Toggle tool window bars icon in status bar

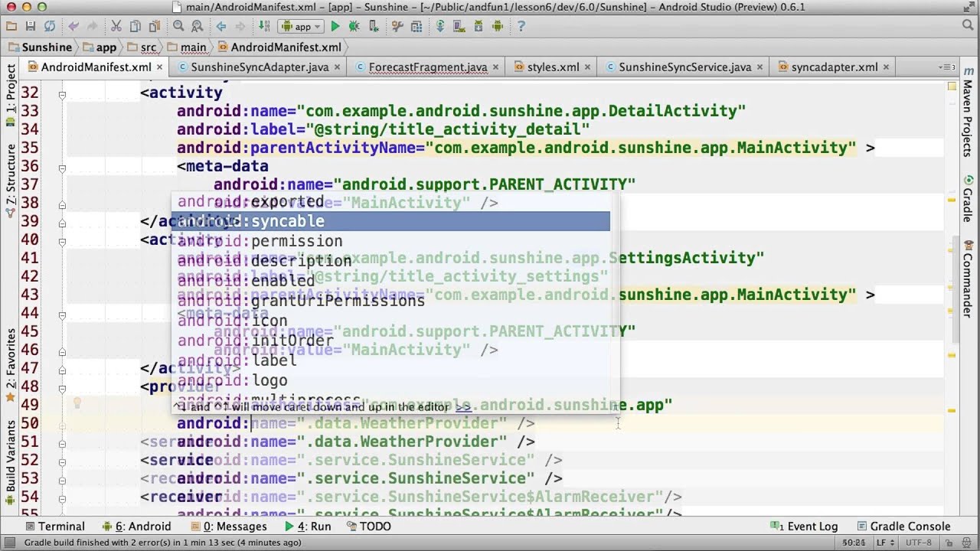(9, 543)
